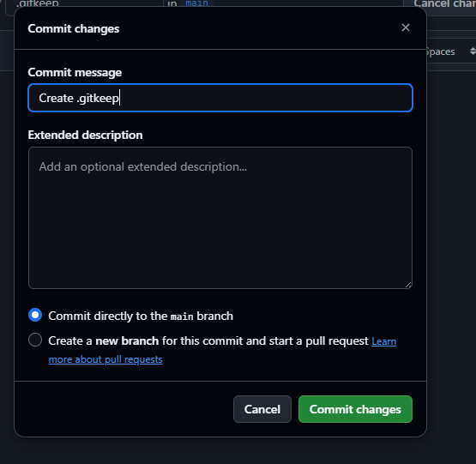Click the Commit message label
The width and height of the screenshot is (476, 464).
tap(75, 72)
